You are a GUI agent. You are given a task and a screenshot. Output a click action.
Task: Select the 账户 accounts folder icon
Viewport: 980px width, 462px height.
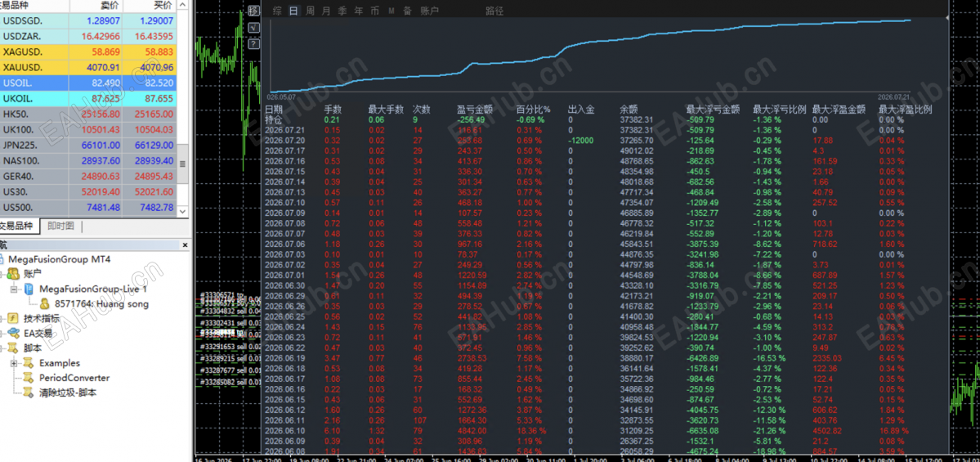(x=12, y=274)
